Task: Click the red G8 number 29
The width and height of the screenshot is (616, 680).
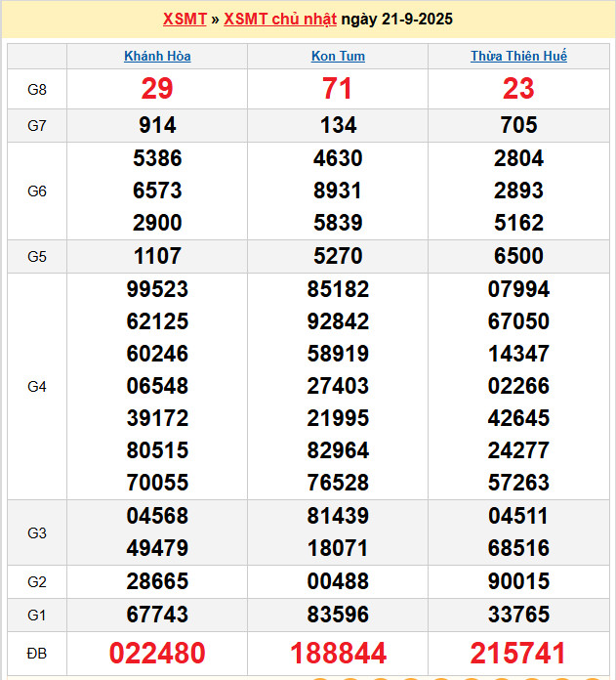Action: pyautogui.click(x=157, y=89)
